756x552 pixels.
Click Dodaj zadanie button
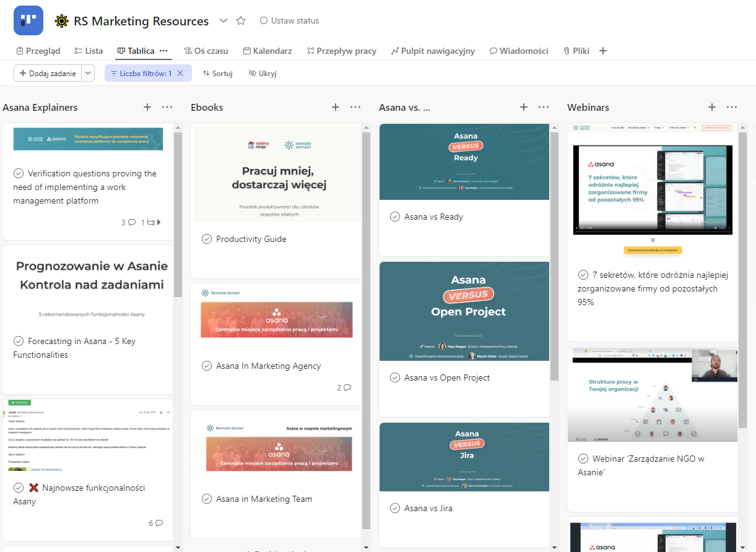tap(48, 73)
